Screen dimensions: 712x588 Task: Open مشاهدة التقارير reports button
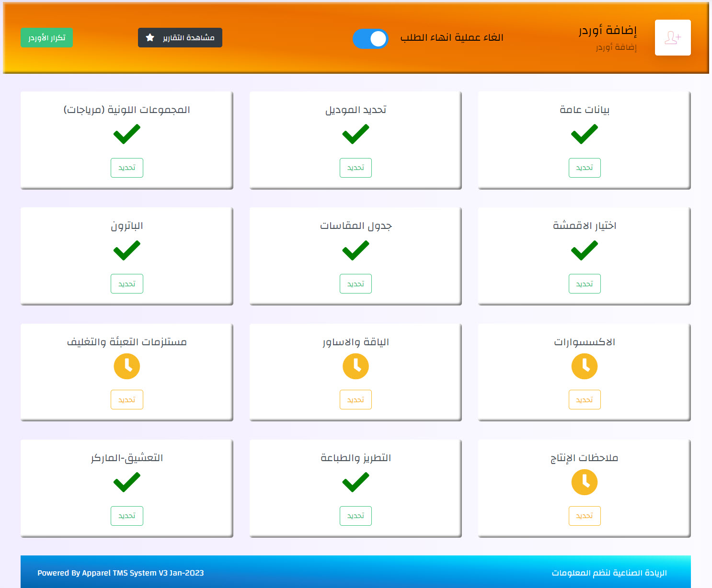click(x=180, y=38)
